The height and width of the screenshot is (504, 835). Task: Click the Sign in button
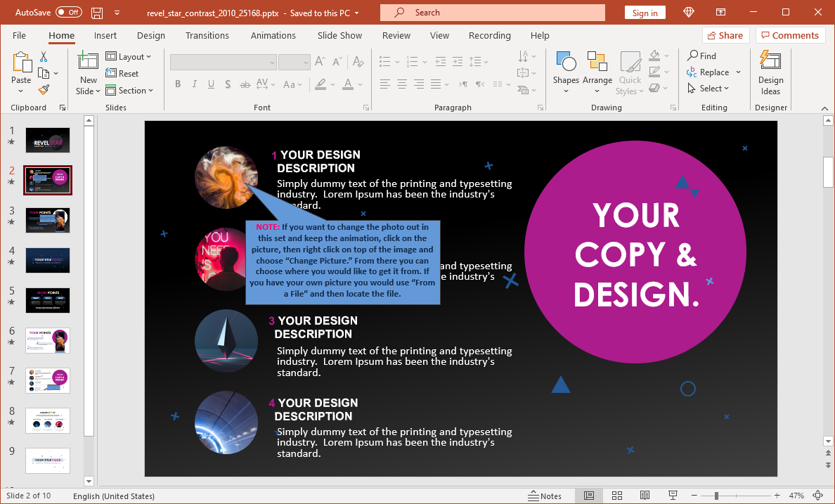tap(645, 12)
